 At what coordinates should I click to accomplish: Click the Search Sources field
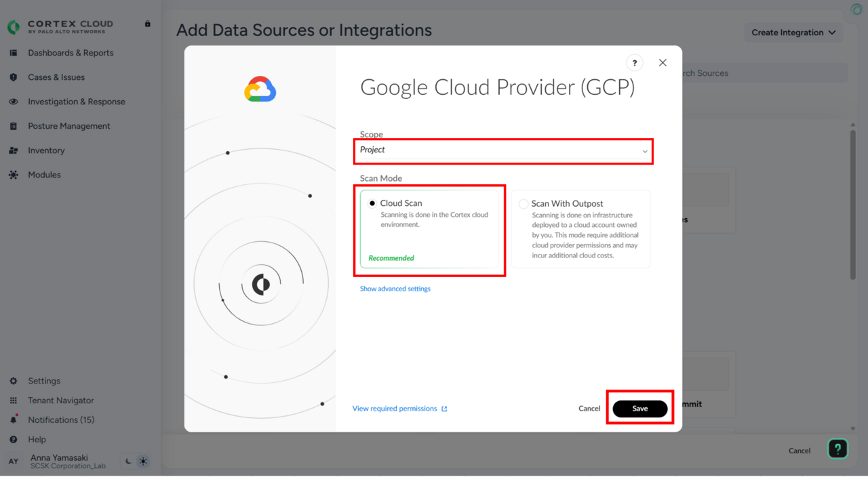tap(764, 73)
